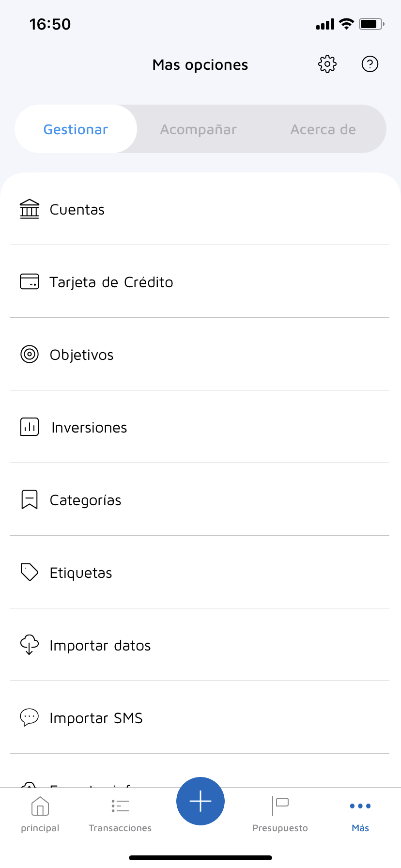This screenshot has height=868, width=401.
Task: Tap the target icon for Objetivos
Action: 30,355
